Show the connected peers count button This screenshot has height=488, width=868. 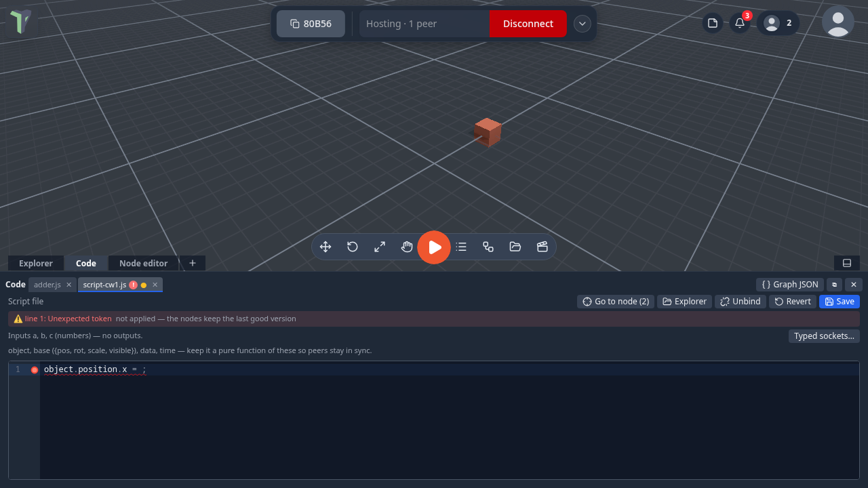pos(778,23)
